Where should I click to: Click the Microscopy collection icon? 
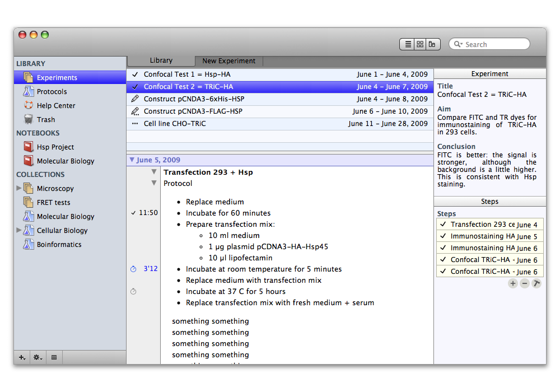(29, 188)
